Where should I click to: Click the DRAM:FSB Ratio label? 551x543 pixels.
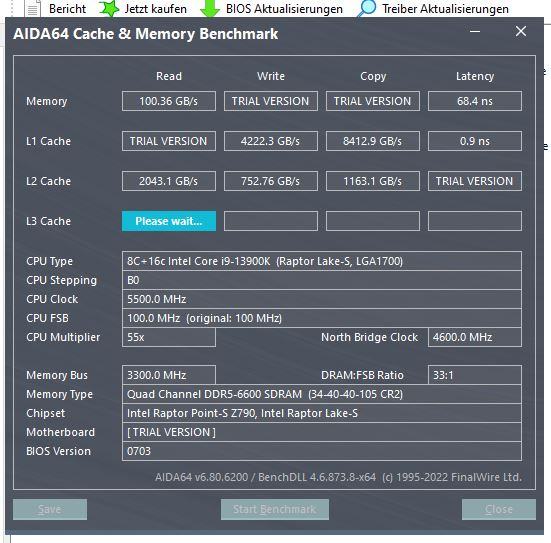pyautogui.click(x=362, y=375)
